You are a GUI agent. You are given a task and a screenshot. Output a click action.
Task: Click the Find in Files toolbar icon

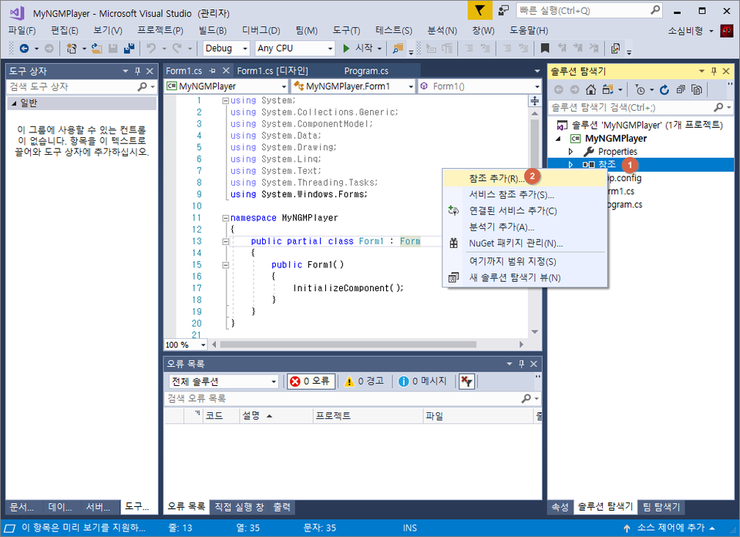398,48
